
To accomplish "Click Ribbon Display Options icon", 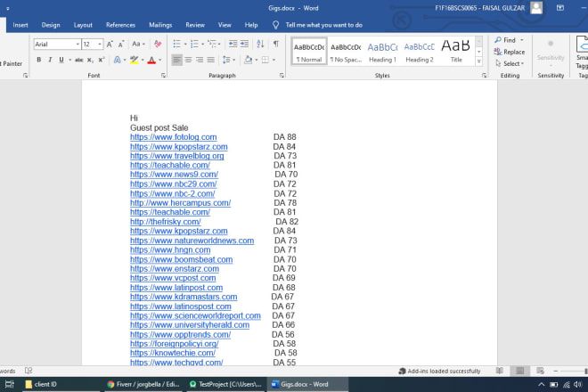I will [x=560, y=8].
